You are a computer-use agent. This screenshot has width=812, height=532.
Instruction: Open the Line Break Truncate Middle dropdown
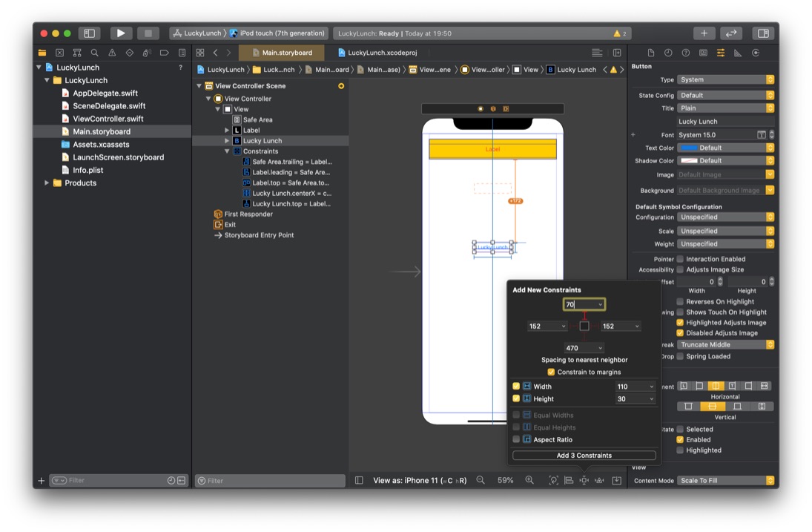[725, 344]
